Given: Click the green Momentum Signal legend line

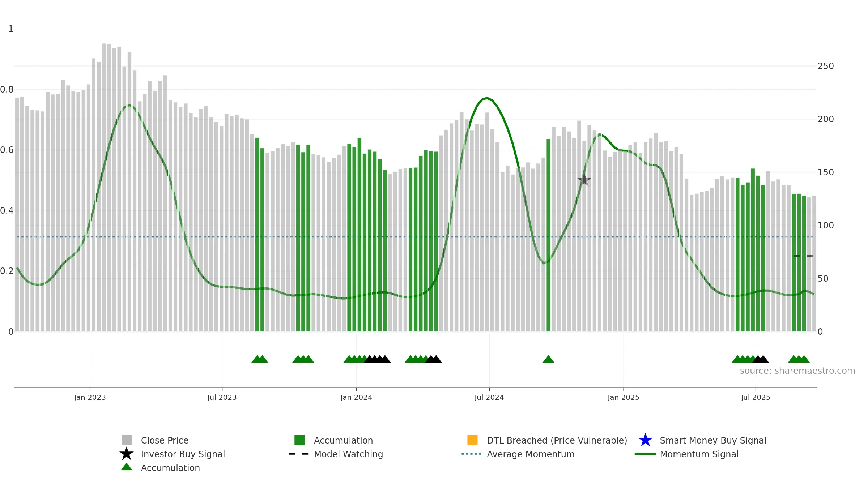Looking at the screenshot, I should (x=645, y=454).
